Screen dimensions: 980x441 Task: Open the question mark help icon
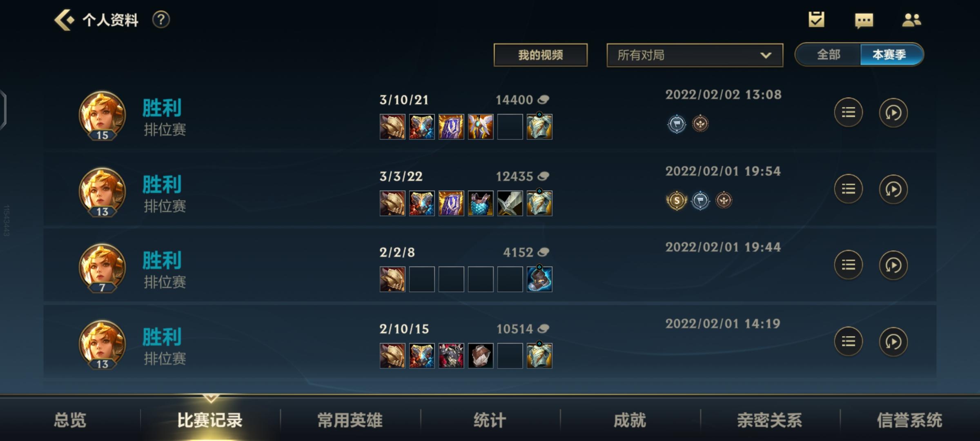point(161,20)
